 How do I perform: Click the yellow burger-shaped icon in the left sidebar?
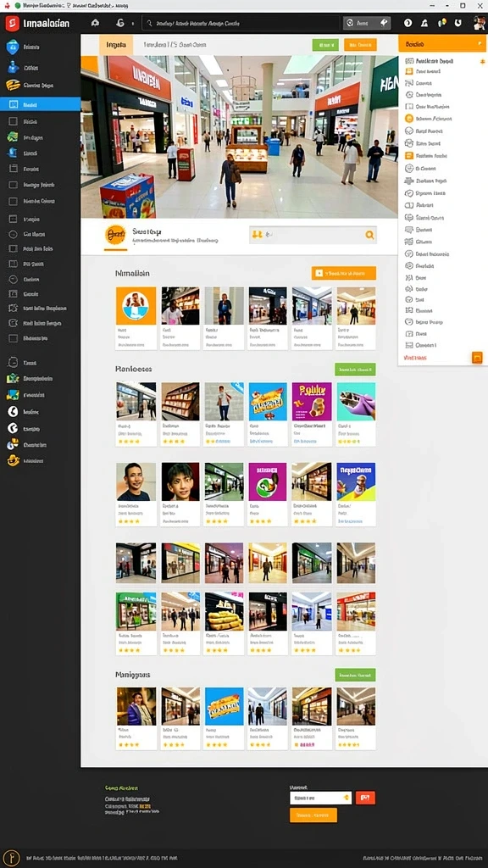[x=14, y=86]
